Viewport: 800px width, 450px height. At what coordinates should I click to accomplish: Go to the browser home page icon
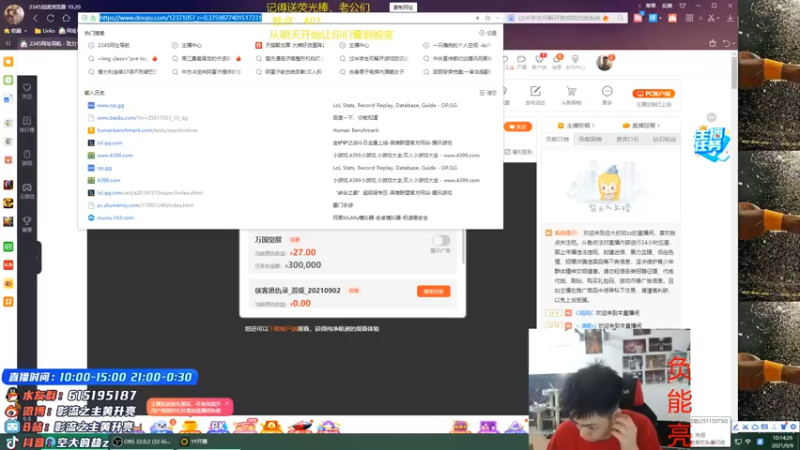(66, 18)
